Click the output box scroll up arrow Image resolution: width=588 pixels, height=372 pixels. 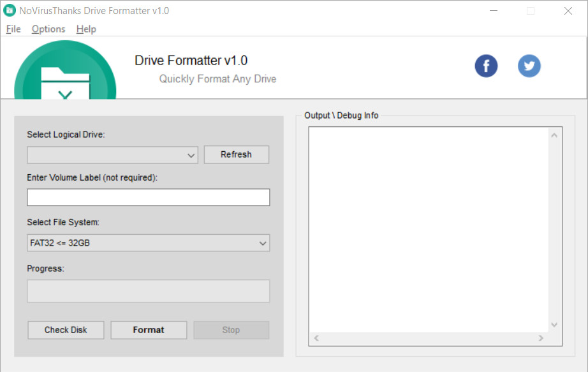pos(554,135)
